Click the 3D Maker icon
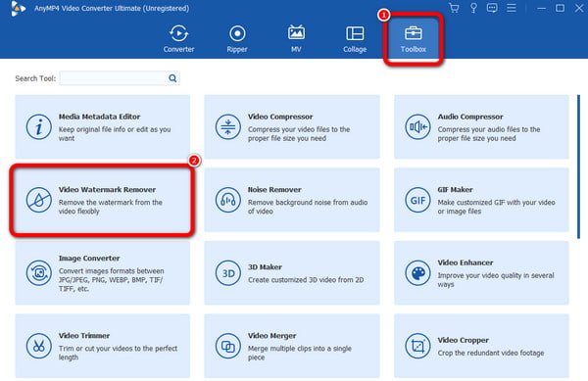The width and height of the screenshot is (588, 381). coord(228,273)
